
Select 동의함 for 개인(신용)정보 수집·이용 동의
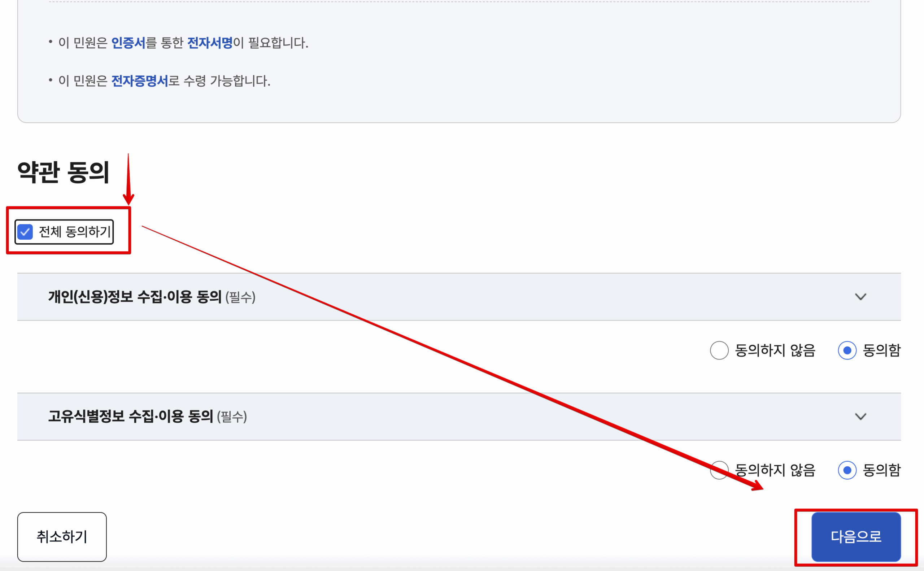(x=849, y=350)
